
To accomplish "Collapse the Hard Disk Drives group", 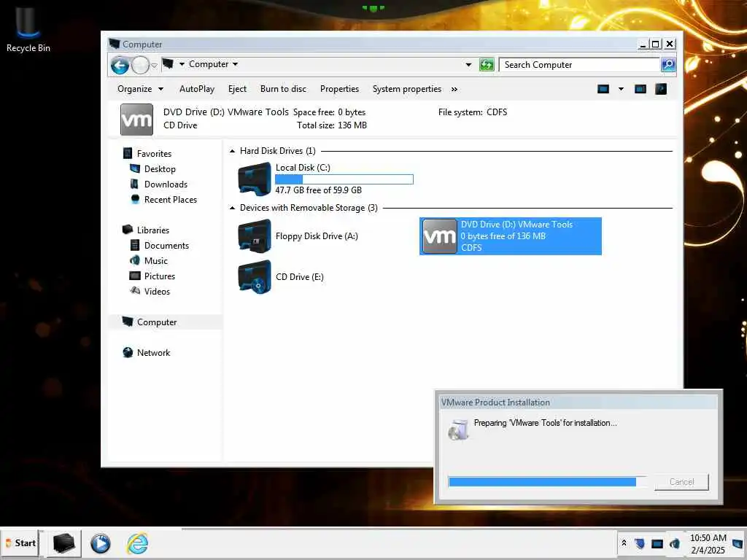I will pyautogui.click(x=232, y=151).
